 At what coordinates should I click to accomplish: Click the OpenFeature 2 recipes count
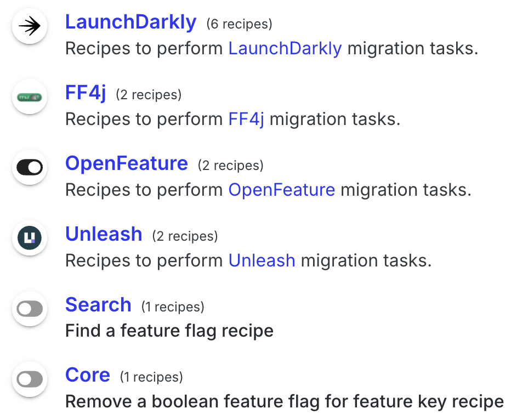pos(230,166)
